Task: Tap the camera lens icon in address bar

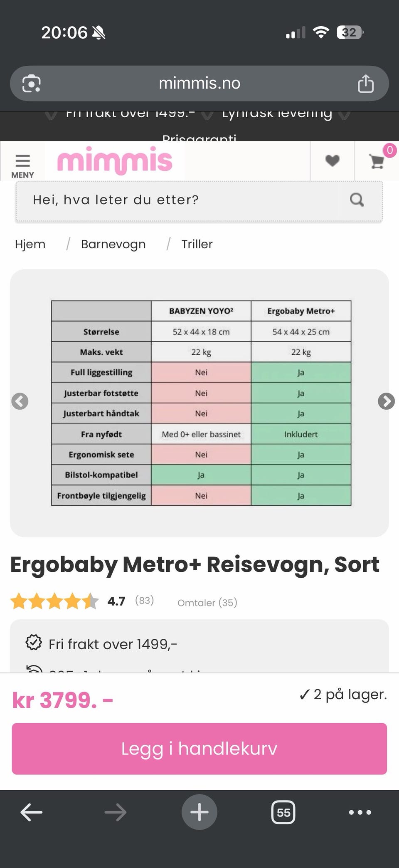Action: 32,84
